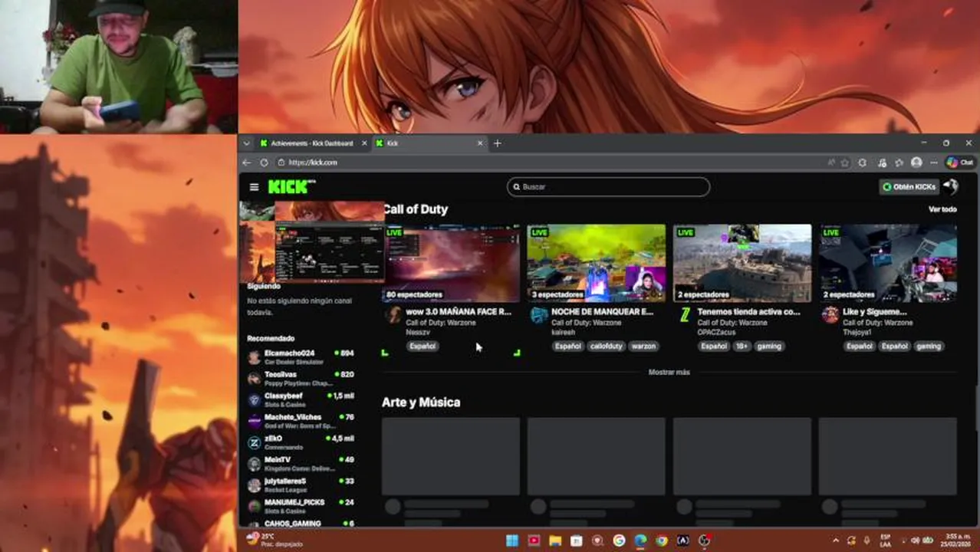Expand Mostrar más under Call of Duty
Viewport: 980px width, 552px height.
coord(669,372)
